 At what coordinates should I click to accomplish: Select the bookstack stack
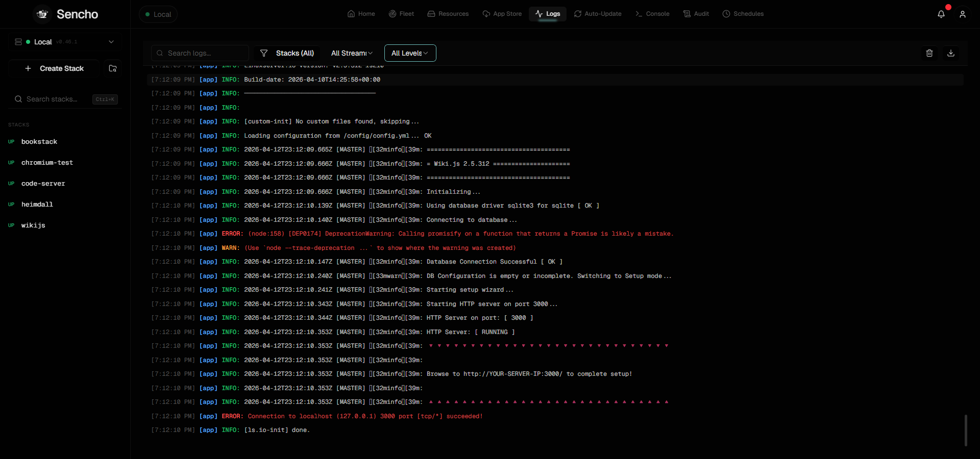click(x=65, y=142)
